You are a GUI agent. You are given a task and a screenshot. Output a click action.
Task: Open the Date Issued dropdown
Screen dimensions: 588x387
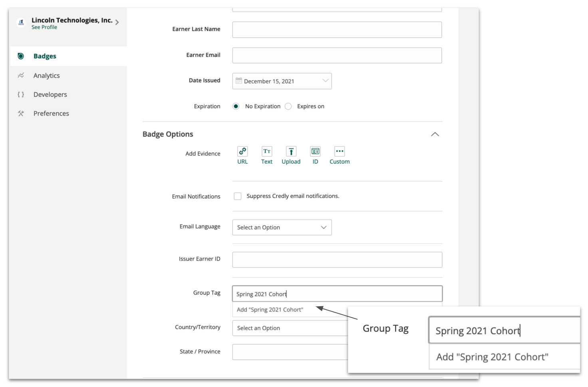(282, 81)
